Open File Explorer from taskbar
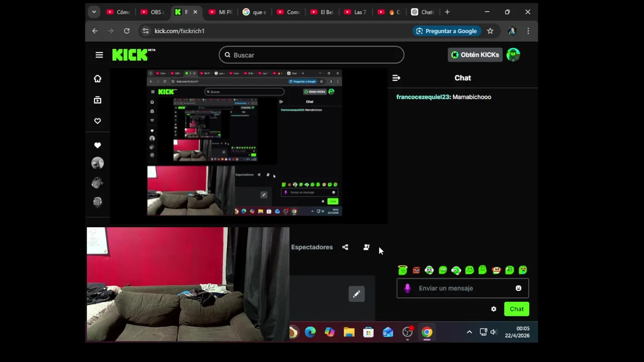The height and width of the screenshot is (362, 644). pos(349,332)
